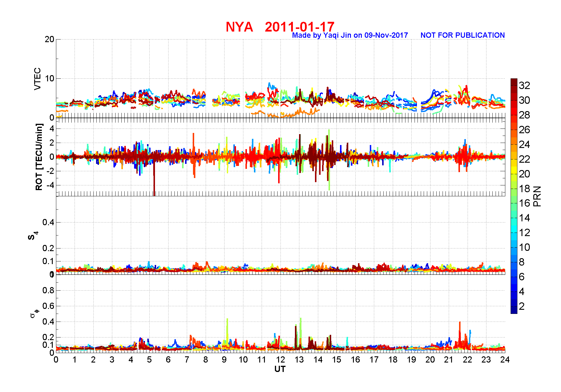Click sigma-phi axis tick value 0.8
The height and width of the screenshot is (392, 561).
coord(48,290)
